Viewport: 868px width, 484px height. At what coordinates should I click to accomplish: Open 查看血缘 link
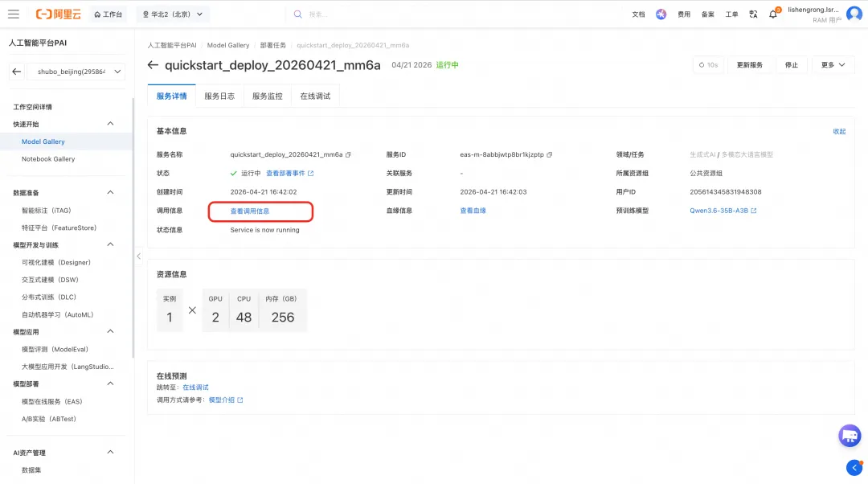(x=473, y=211)
